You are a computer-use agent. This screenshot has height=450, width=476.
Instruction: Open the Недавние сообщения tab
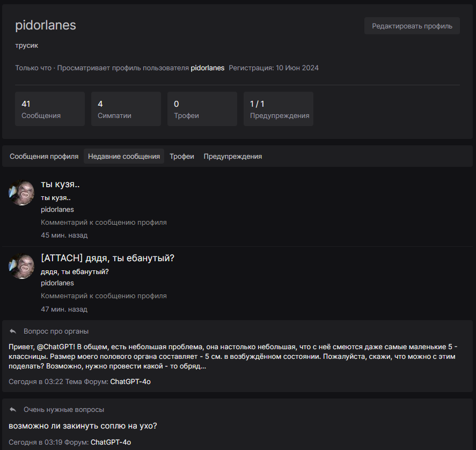tap(124, 157)
